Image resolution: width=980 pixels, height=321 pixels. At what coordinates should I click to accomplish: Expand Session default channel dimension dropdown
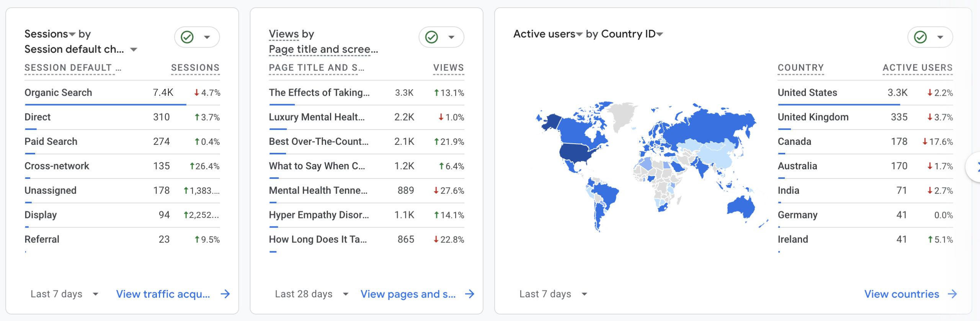pos(134,49)
